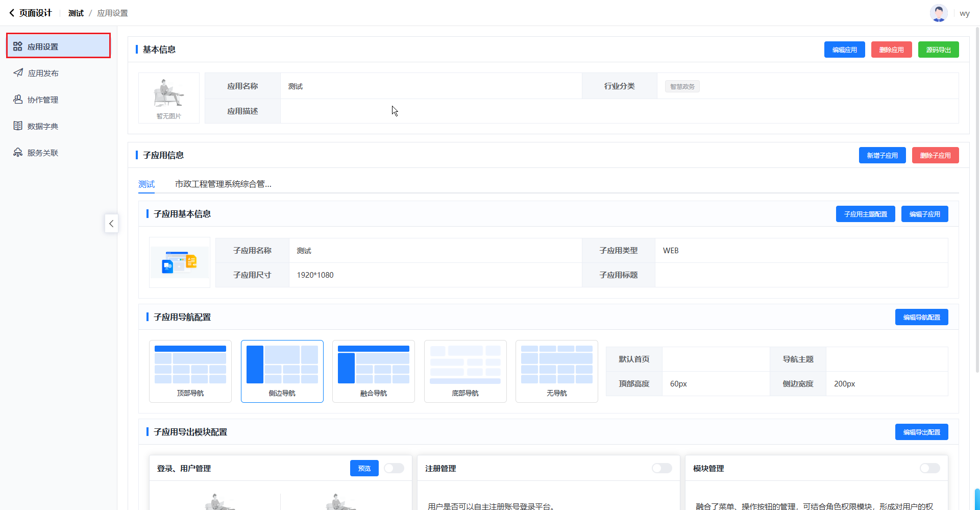This screenshot has width=980, height=510.
Task: Collapse the left sidebar panel
Action: click(x=111, y=224)
